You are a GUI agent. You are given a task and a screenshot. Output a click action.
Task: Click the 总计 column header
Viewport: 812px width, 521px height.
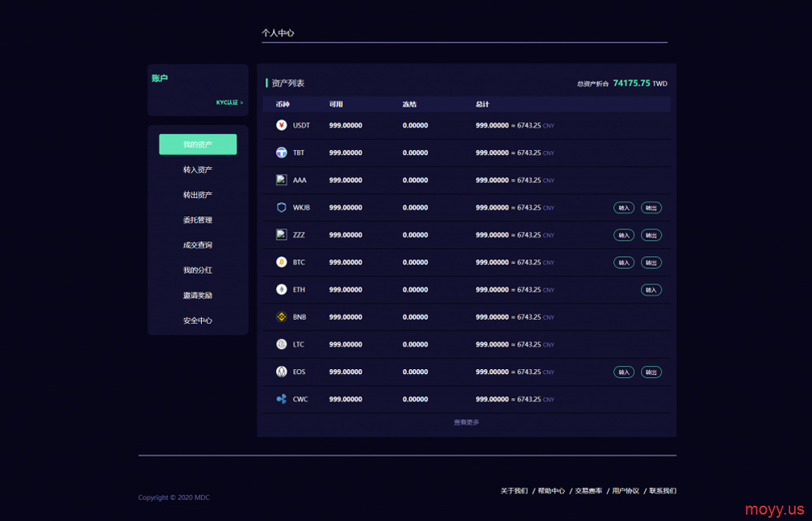[483, 104]
